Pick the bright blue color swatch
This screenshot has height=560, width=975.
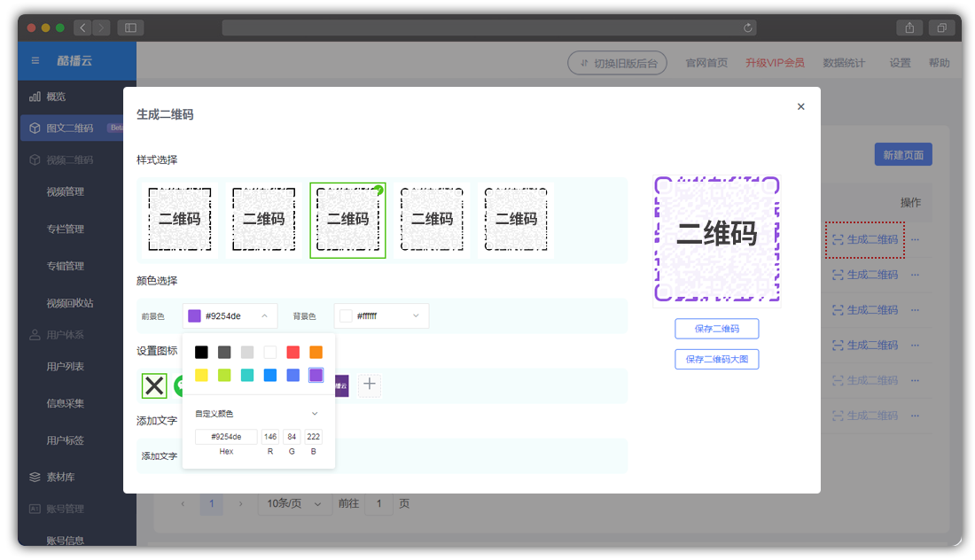(269, 375)
